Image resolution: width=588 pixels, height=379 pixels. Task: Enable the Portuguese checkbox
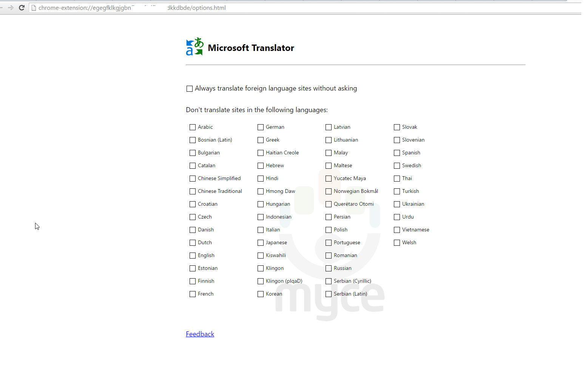[x=329, y=243]
